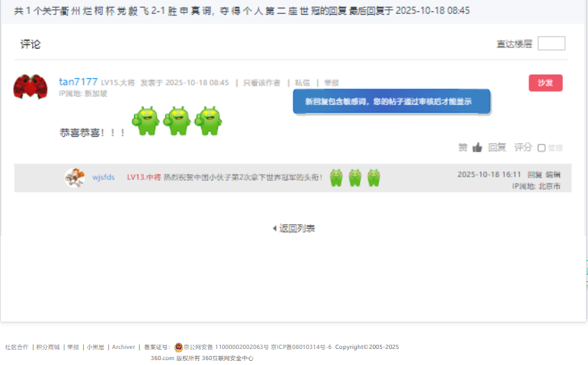The width and height of the screenshot is (588, 365).
Task: Click 评分 to rate the post
Action: coord(523,147)
